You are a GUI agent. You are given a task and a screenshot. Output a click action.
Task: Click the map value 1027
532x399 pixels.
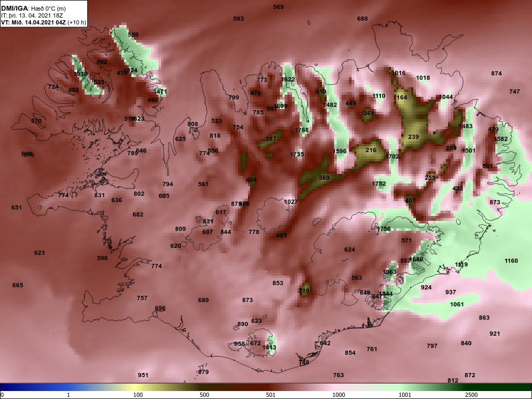click(x=291, y=202)
